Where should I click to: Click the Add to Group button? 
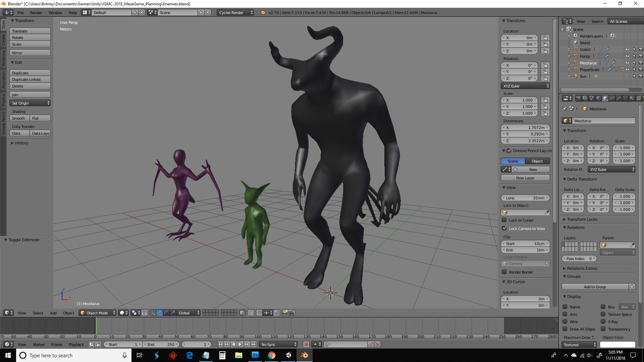[x=595, y=287]
